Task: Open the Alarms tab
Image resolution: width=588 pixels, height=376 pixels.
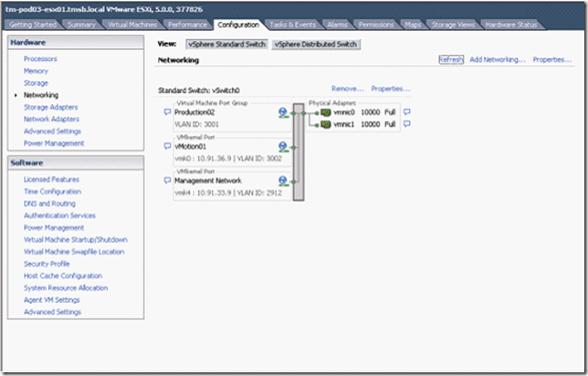Action: tap(337, 25)
